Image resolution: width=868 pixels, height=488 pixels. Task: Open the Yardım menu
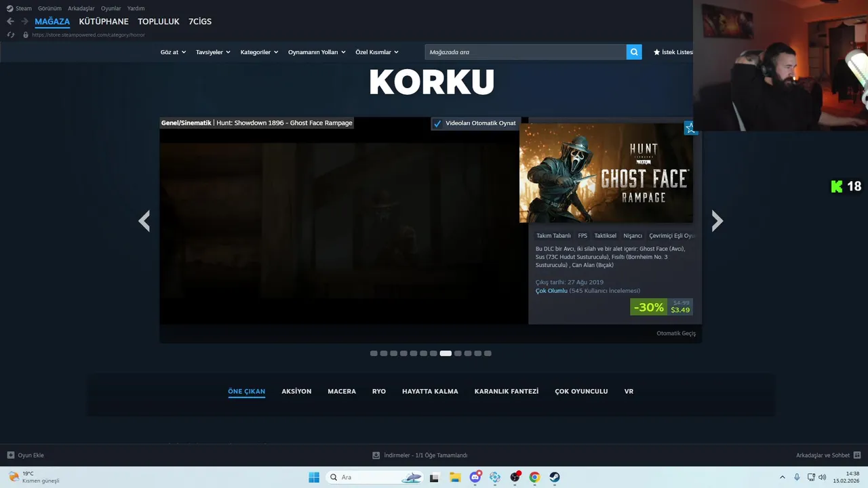tap(136, 8)
